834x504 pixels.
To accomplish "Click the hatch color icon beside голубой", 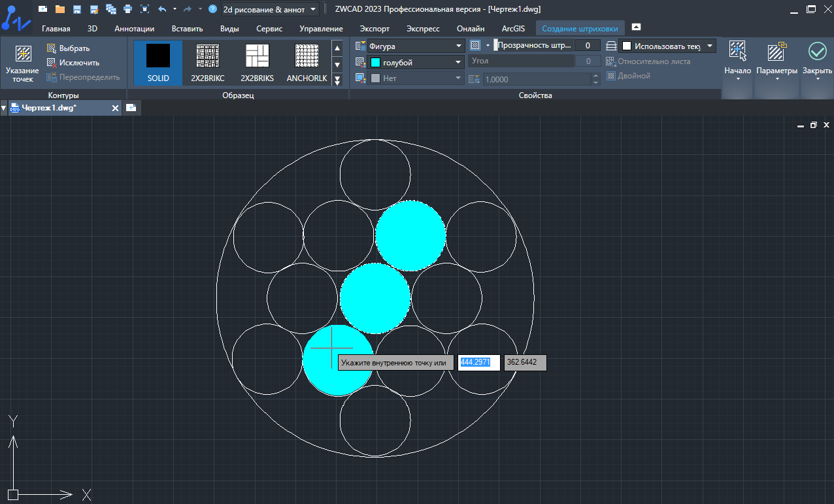I will (x=360, y=62).
